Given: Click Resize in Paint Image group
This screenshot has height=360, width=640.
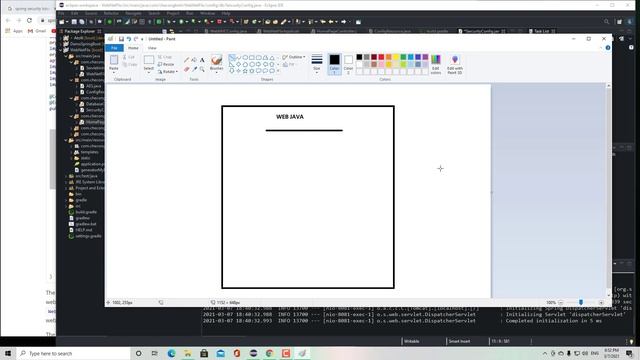Looking at the screenshot, I should coord(166,64).
